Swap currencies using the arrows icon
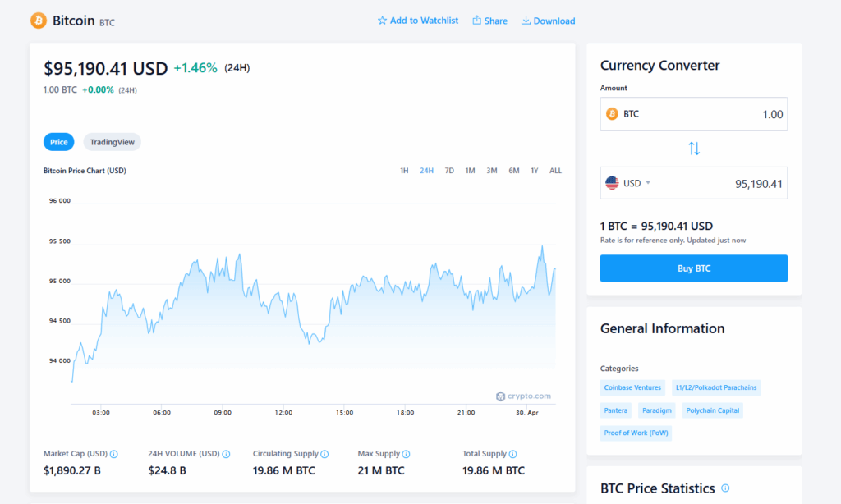 click(x=694, y=149)
